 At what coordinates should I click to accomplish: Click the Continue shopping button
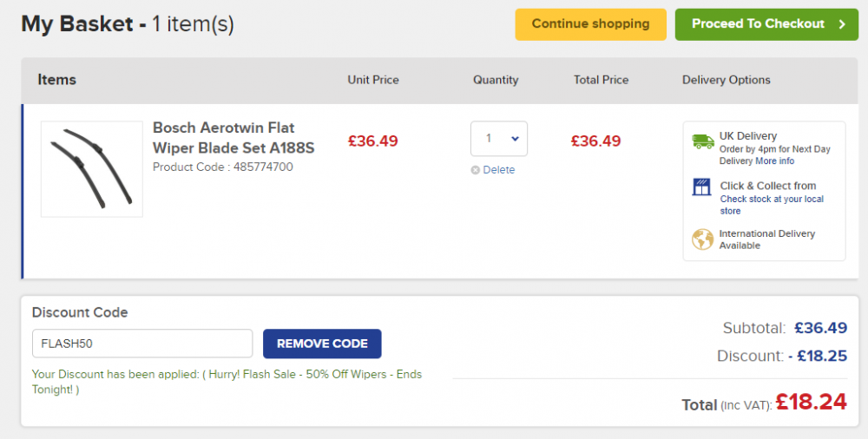pos(590,24)
